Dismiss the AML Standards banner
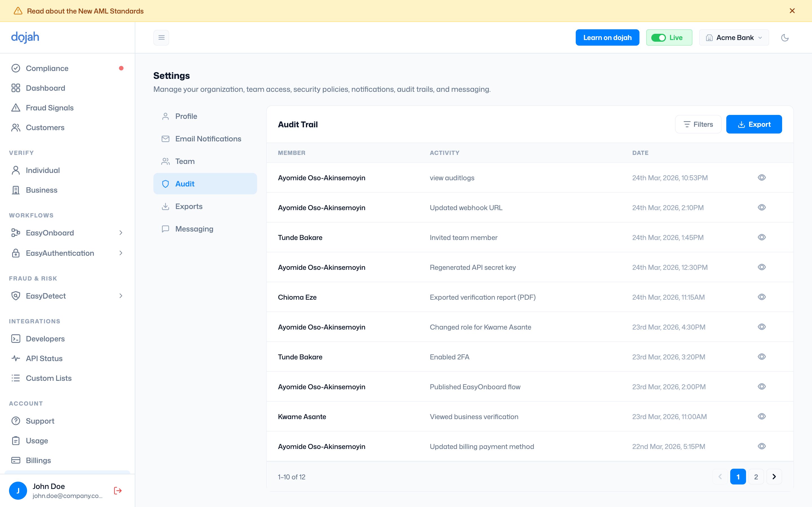Viewport: 812px width, 507px height. point(792,11)
